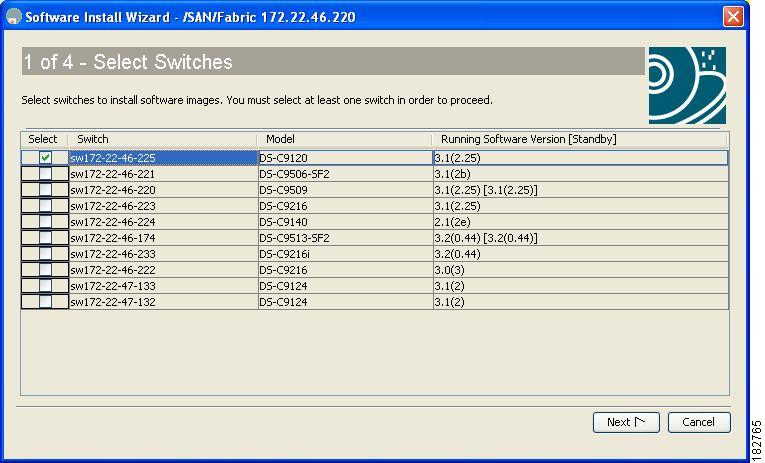Select the checkbox for sw172-22-46-220

point(45,190)
